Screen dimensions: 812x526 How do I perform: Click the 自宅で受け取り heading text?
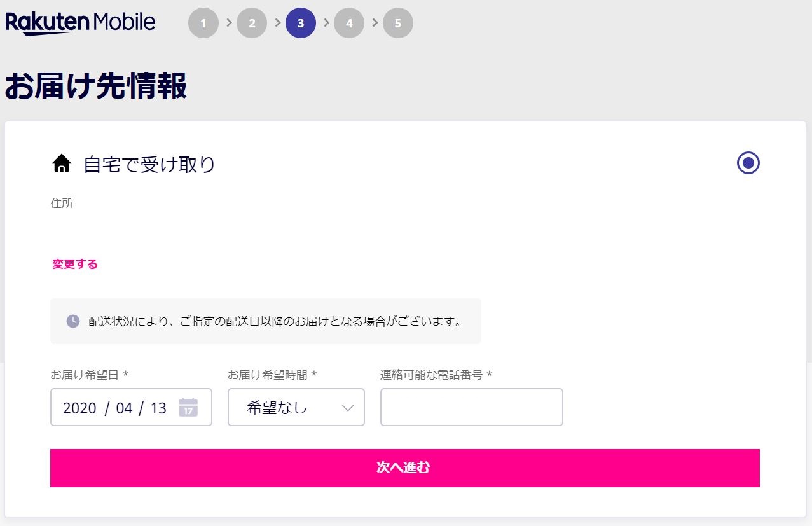pyautogui.click(x=149, y=165)
